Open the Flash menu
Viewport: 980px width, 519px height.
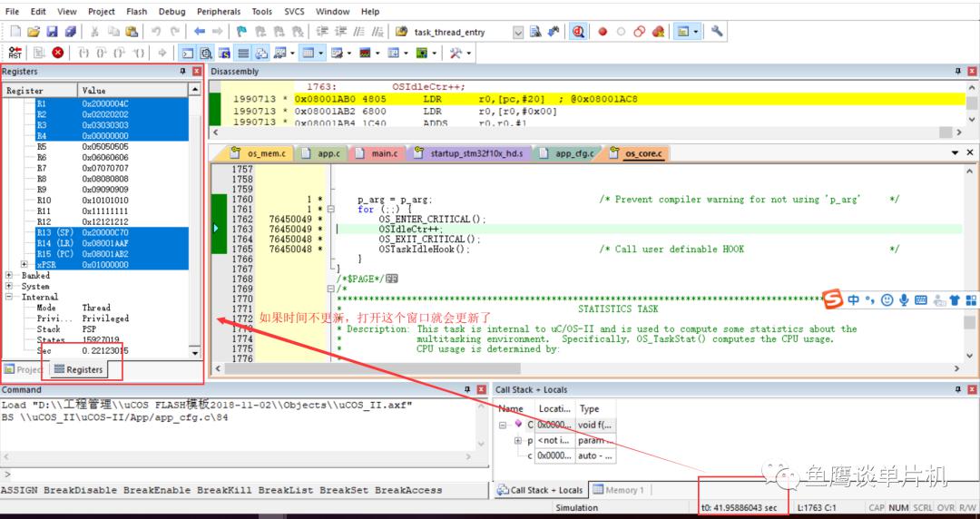(x=137, y=11)
